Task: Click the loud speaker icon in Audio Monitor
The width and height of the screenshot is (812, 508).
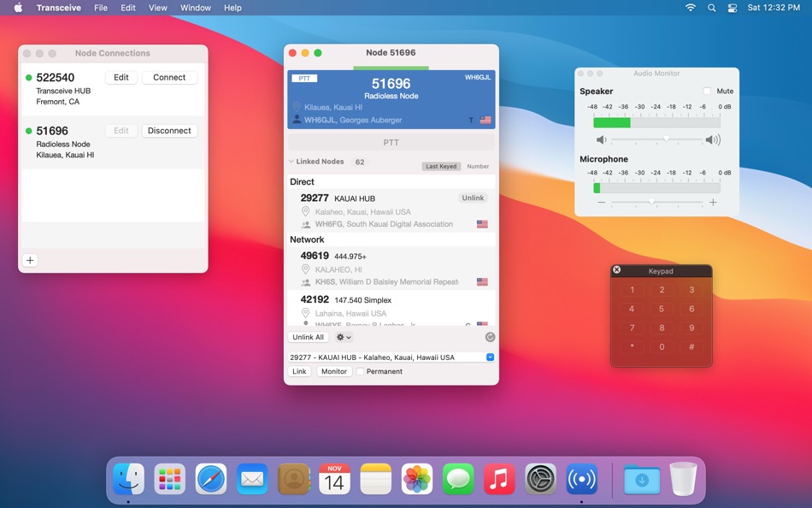Action: click(x=713, y=139)
